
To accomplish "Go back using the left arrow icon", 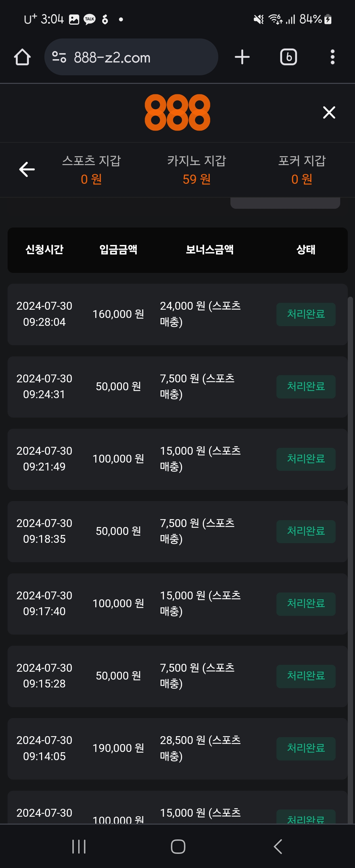I will [27, 169].
